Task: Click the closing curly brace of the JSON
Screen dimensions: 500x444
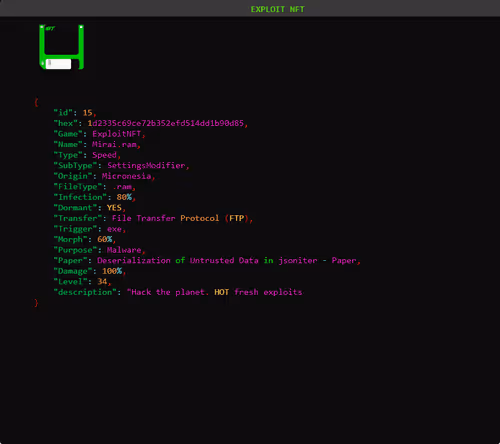Action: (x=36, y=303)
